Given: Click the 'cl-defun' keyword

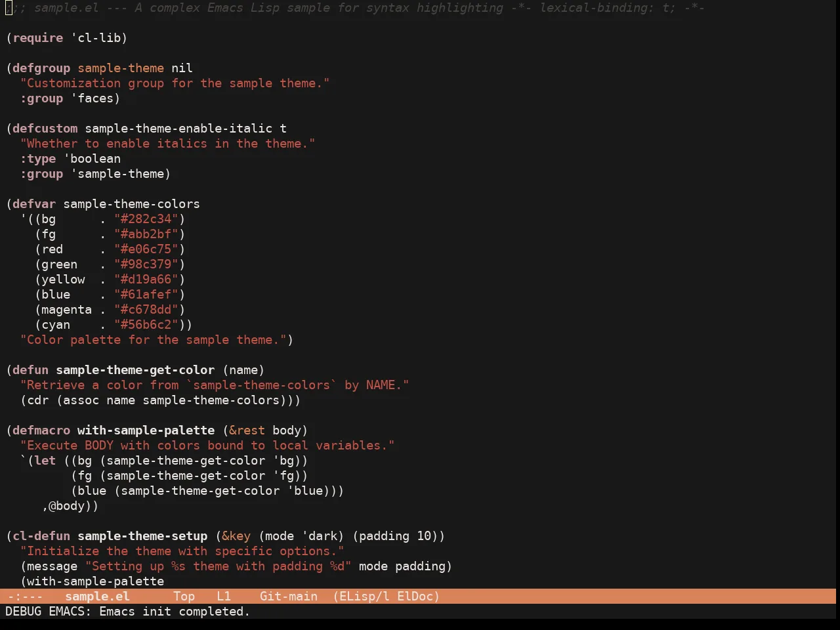Looking at the screenshot, I should [x=41, y=536].
